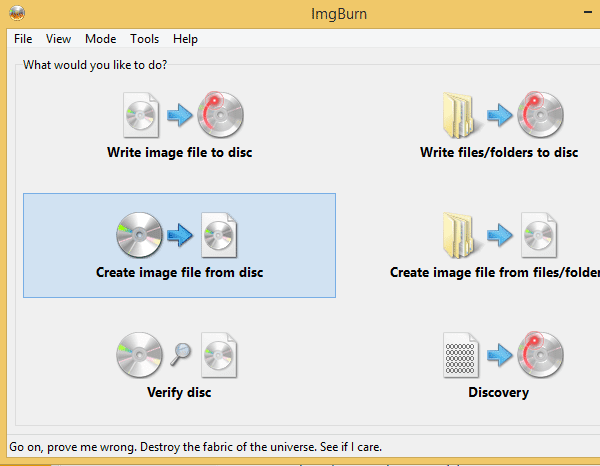This screenshot has height=466, width=600.
Task: Select 'Write files/folders to disc' label
Action: (x=499, y=152)
